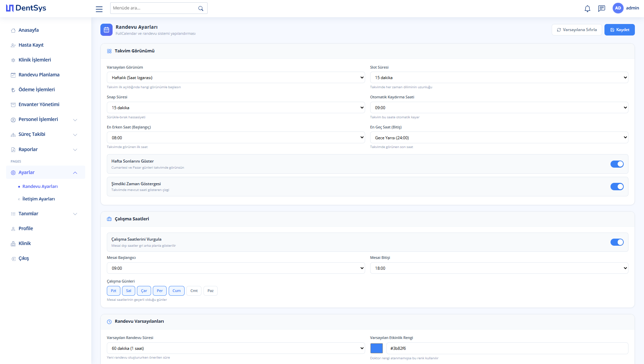Enable the Paz working day
Viewport: 644px width, 364px height.
[211, 291]
